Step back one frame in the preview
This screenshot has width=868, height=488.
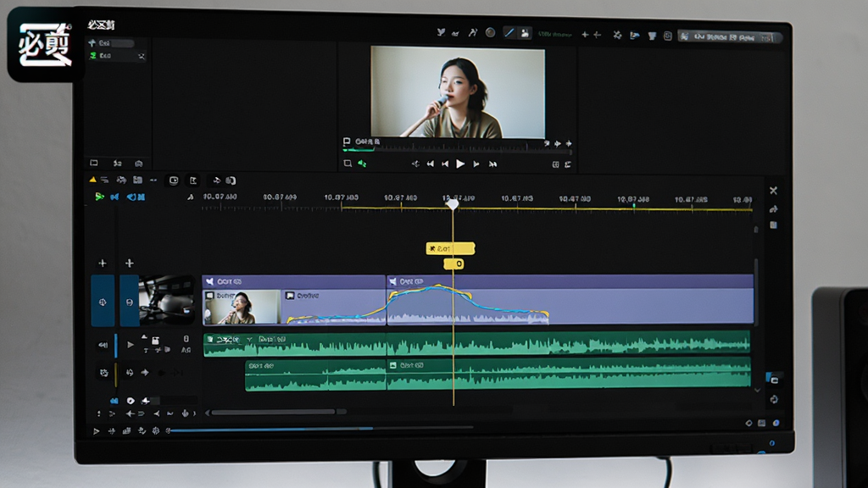click(x=445, y=164)
